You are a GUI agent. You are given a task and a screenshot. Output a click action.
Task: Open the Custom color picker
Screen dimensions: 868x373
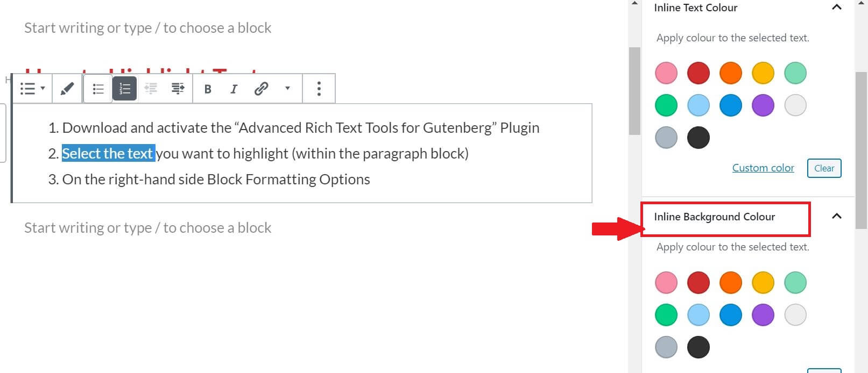pos(763,168)
